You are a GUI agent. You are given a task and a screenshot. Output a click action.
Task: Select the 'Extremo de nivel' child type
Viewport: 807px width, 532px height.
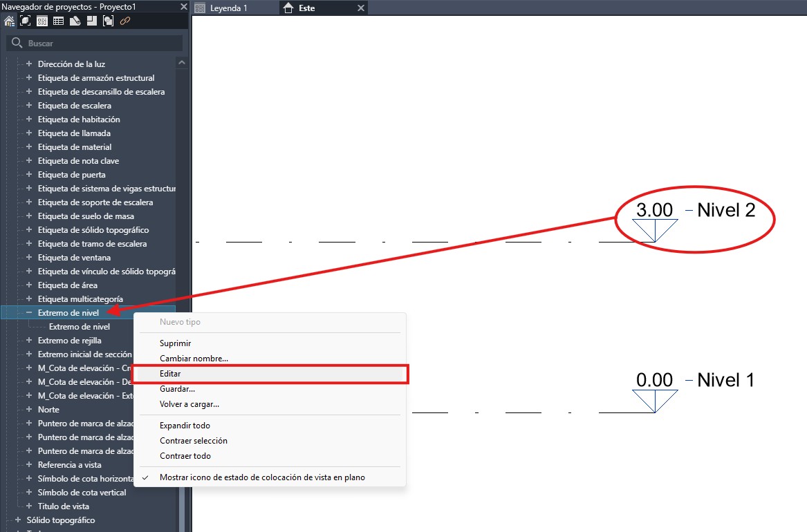coord(80,327)
